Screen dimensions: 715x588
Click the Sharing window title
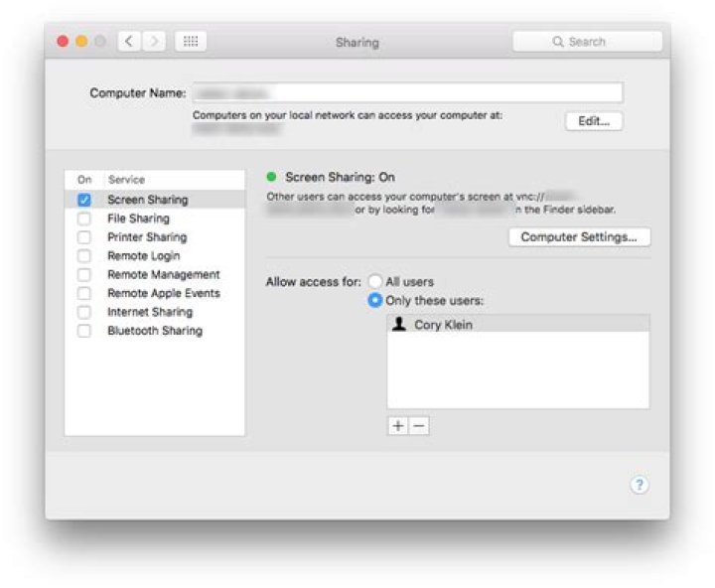tap(357, 43)
